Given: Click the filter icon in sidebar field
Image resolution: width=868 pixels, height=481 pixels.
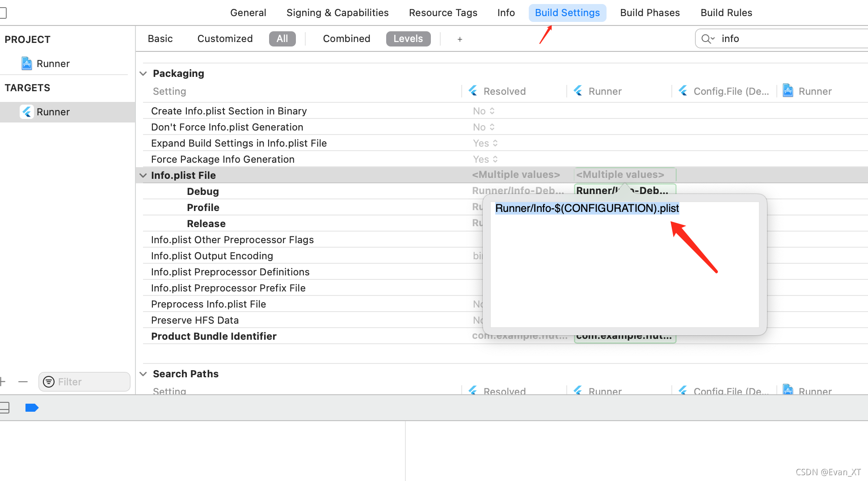Looking at the screenshot, I should tap(49, 382).
